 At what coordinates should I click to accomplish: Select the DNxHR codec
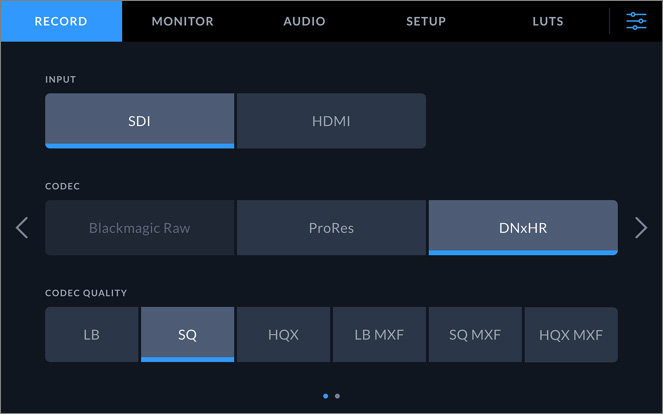(523, 228)
